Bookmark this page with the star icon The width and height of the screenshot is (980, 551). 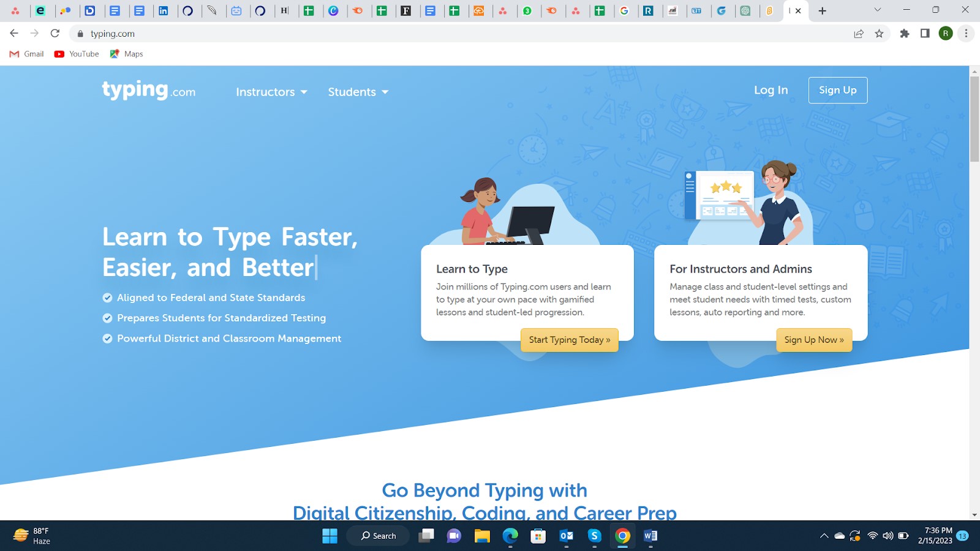[879, 34]
